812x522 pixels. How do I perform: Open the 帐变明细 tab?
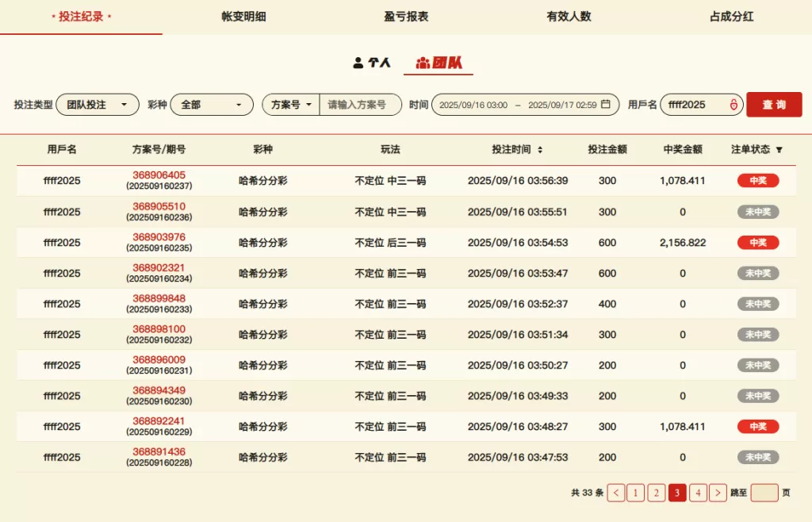pyautogui.click(x=243, y=17)
